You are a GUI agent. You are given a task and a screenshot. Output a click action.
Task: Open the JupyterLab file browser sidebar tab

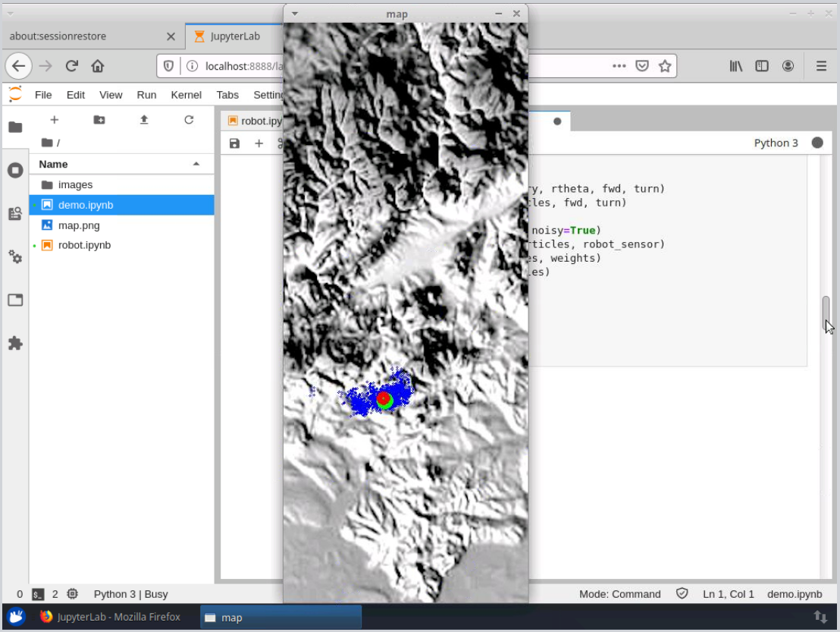(15, 127)
